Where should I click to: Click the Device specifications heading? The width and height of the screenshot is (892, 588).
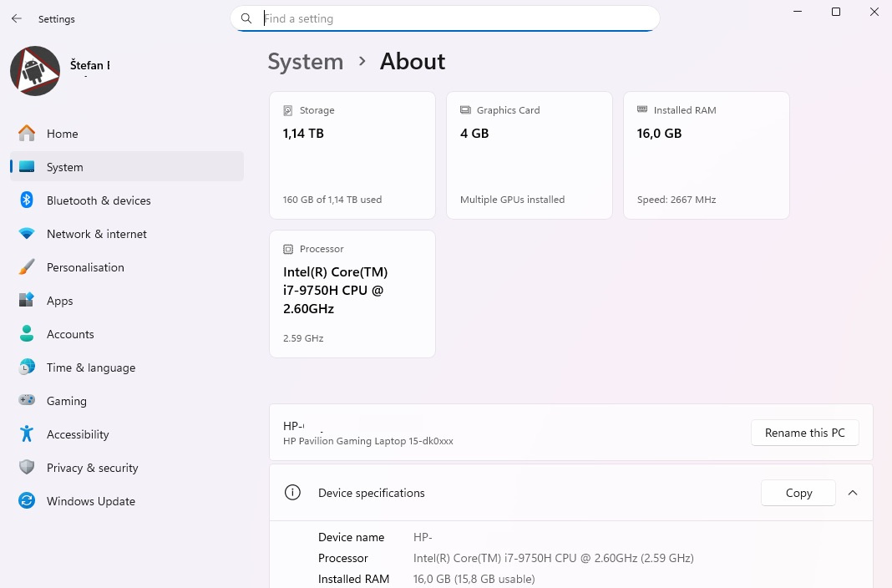click(x=372, y=493)
